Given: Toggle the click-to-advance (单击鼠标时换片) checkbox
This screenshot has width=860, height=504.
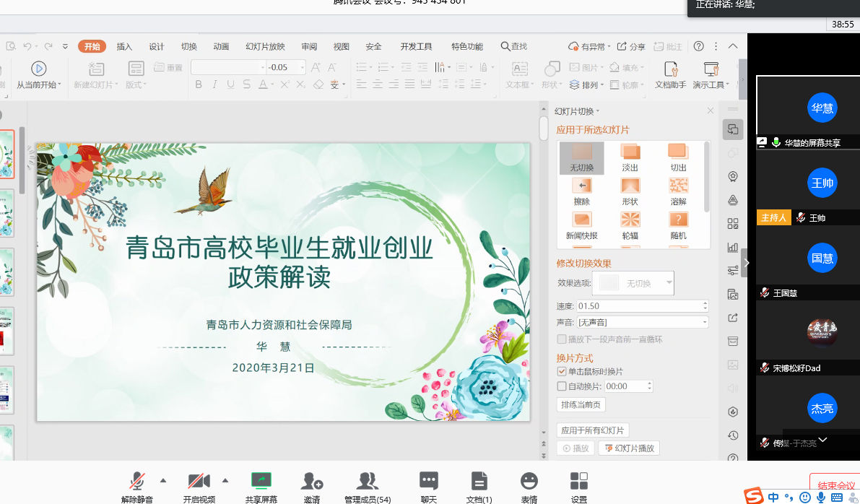Looking at the screenshot, I should (x=563, y=371).
